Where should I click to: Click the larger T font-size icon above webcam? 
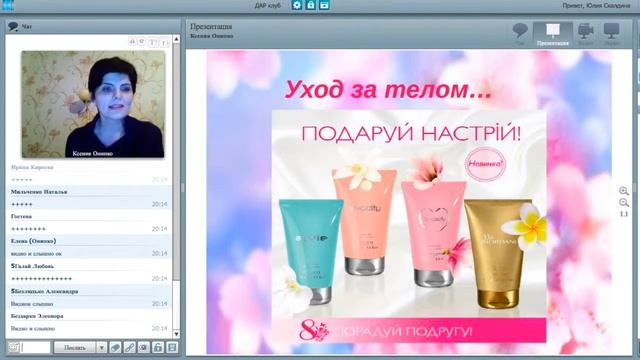point(153,42)
